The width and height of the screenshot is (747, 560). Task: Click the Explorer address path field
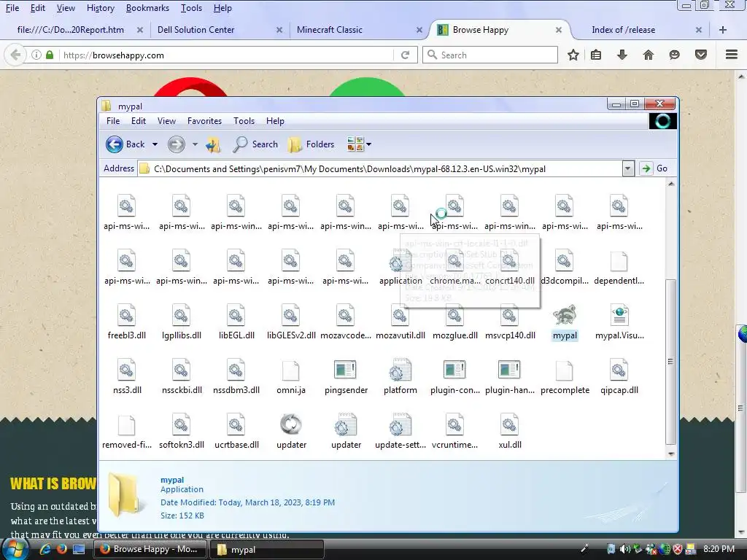coord(379,168)
